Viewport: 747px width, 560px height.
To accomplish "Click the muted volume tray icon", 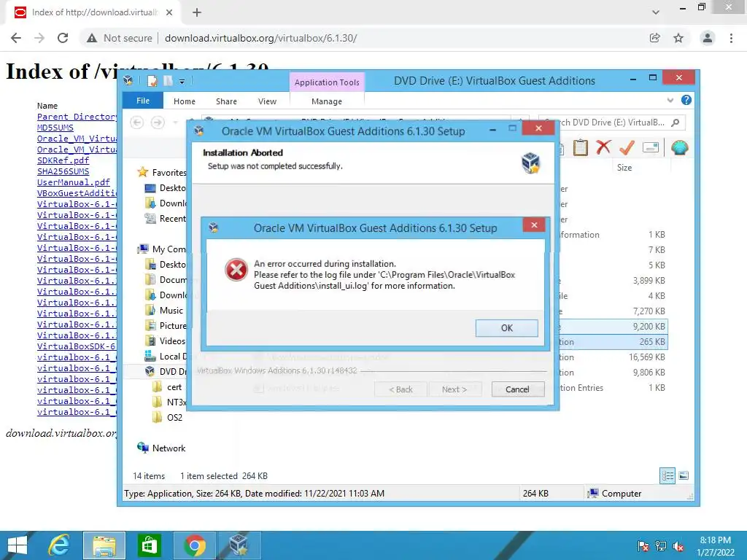I will pos(678,546).
